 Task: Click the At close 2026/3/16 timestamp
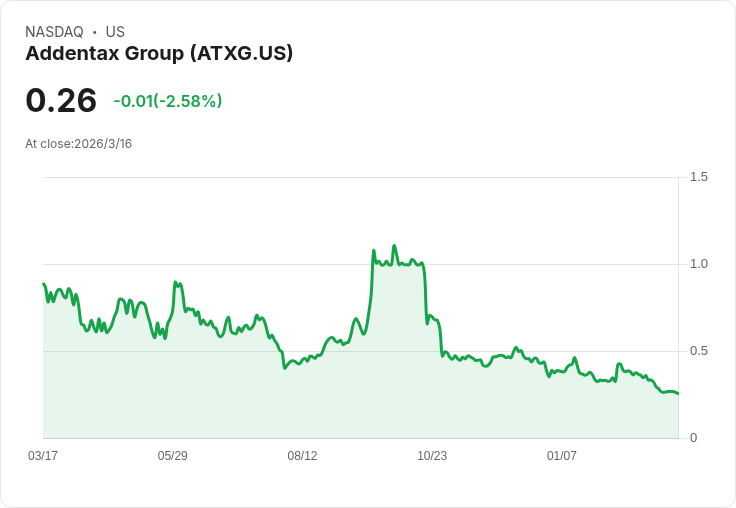[78, 144]
